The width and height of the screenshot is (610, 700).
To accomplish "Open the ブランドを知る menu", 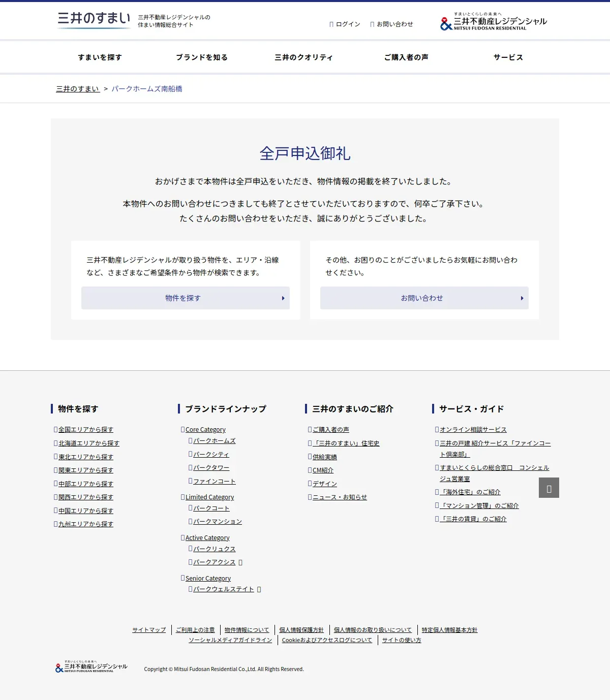I will point(202,57).
